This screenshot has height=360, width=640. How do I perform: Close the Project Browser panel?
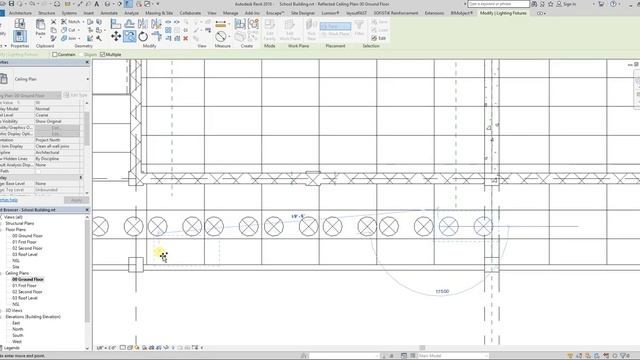[x=87, y=210]
